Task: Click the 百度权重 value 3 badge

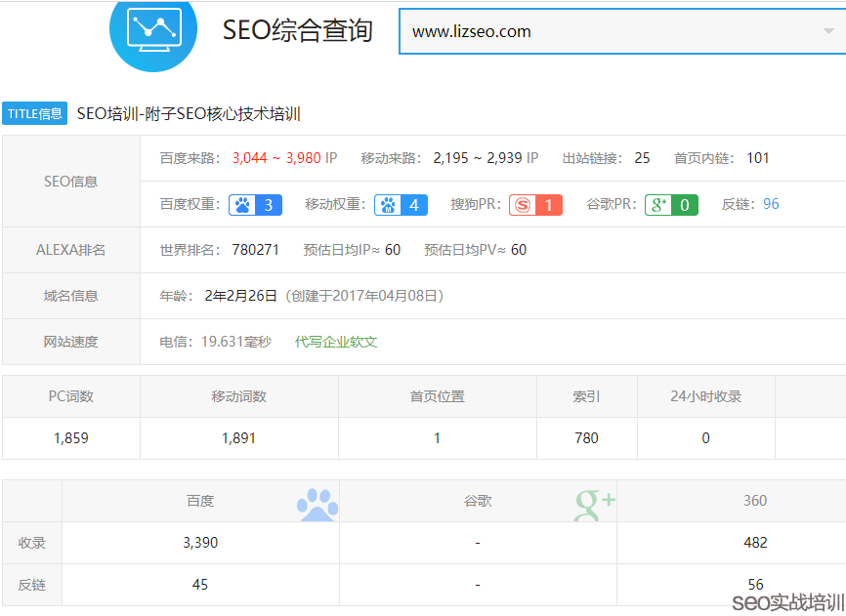Action: point(268,205)
